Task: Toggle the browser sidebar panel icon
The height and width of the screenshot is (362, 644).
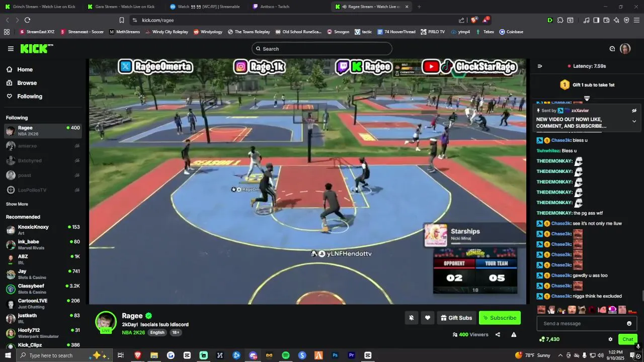Action: pyautogui.click(x=596, y=20)
